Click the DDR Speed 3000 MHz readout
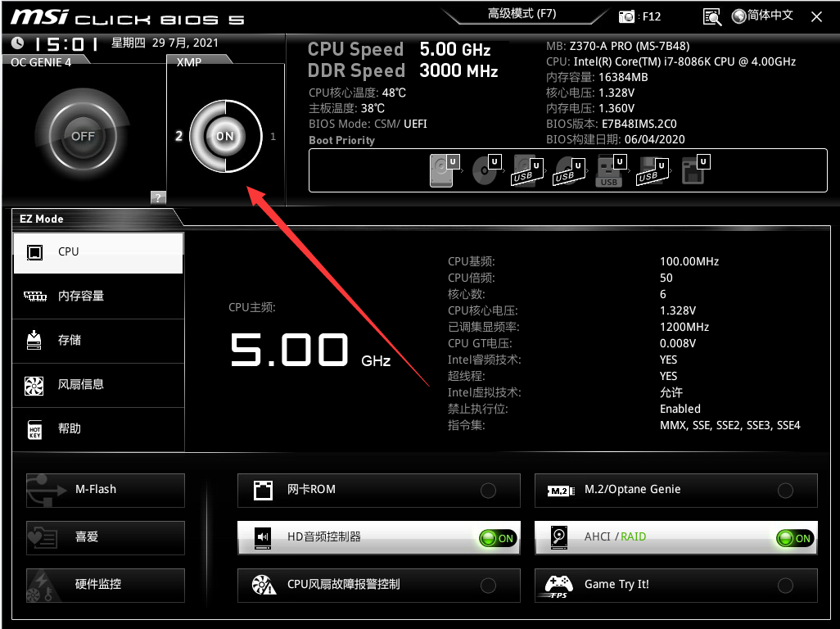This screenshot has height=629, width=840. (x=403, y=70)
